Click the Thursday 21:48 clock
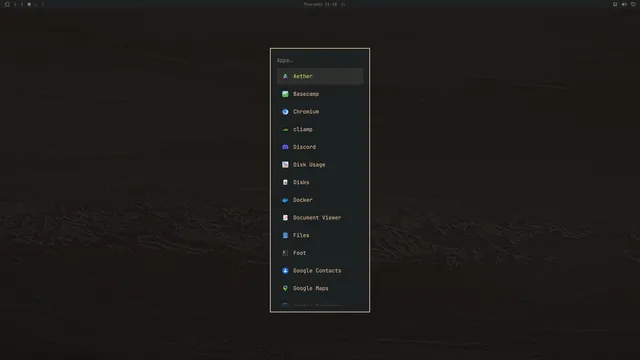 (320, 4)
